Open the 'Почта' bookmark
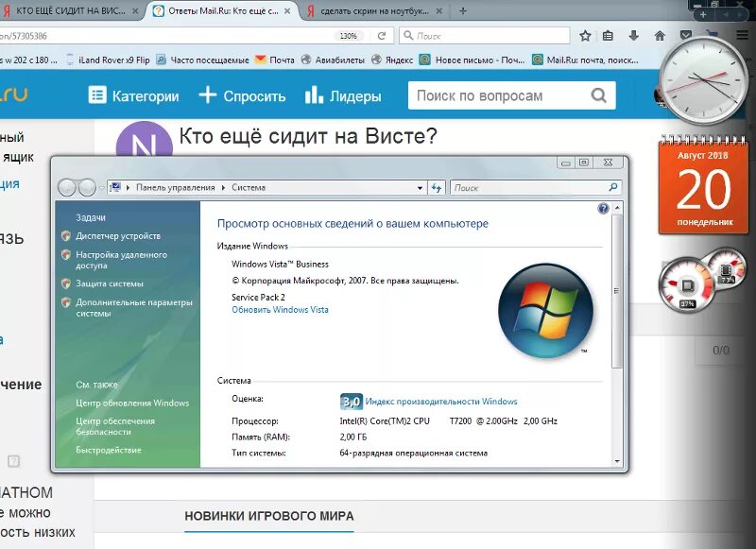Screen dimensions: 756x549 click(x=274, y=60)
